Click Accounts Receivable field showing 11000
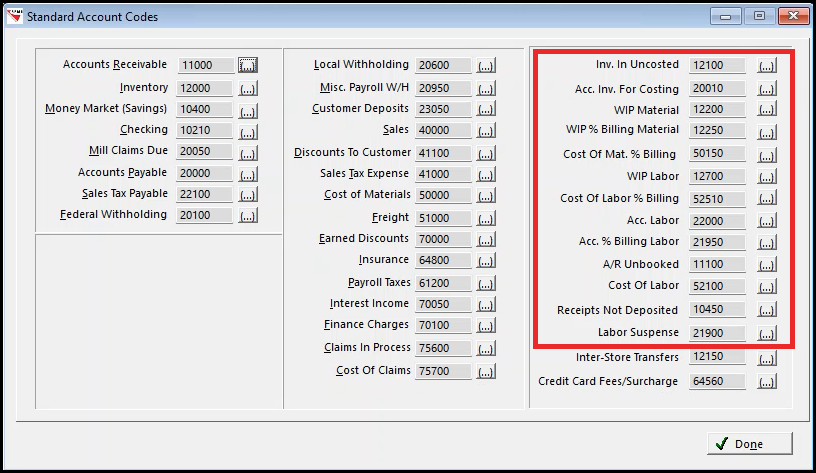The image size is (816, 473). [x=206, y=65]
